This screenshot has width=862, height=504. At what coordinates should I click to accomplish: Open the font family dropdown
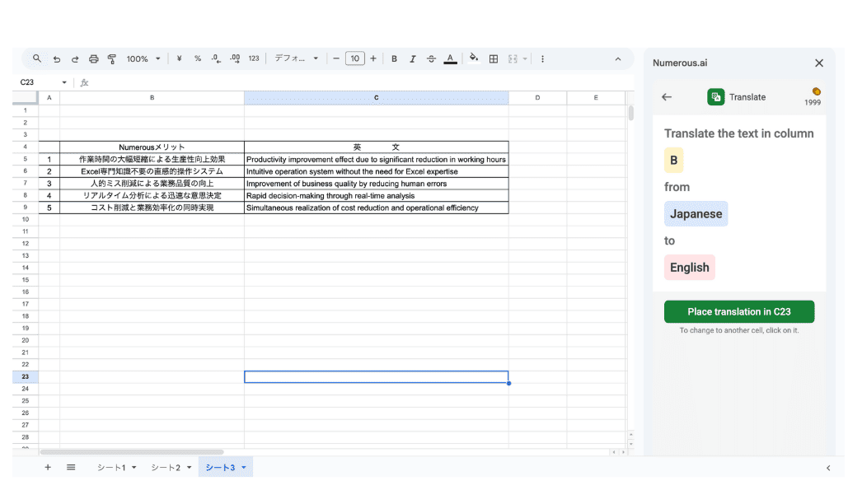coord(297,58)
